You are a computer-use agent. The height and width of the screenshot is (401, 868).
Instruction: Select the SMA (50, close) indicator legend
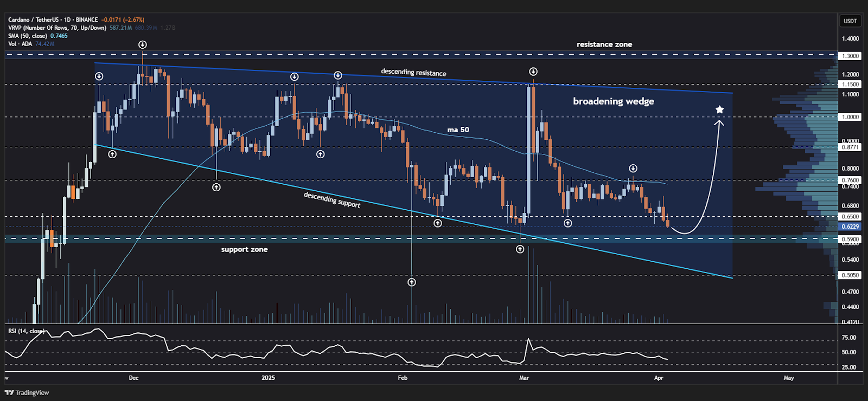click(x=28, y=36)
